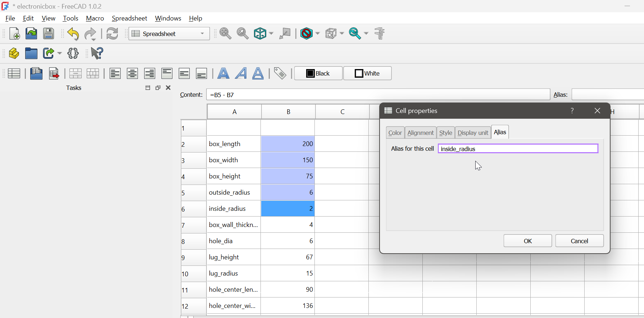Switch to the Style tab
Screen dimensions: 644x318
pyautogui.click(x=446, y=133)
